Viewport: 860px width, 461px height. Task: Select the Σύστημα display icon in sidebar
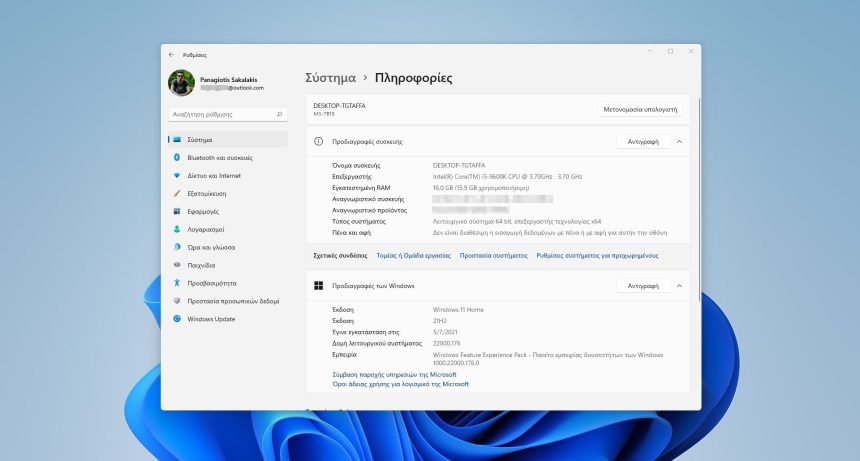point(177,140)
